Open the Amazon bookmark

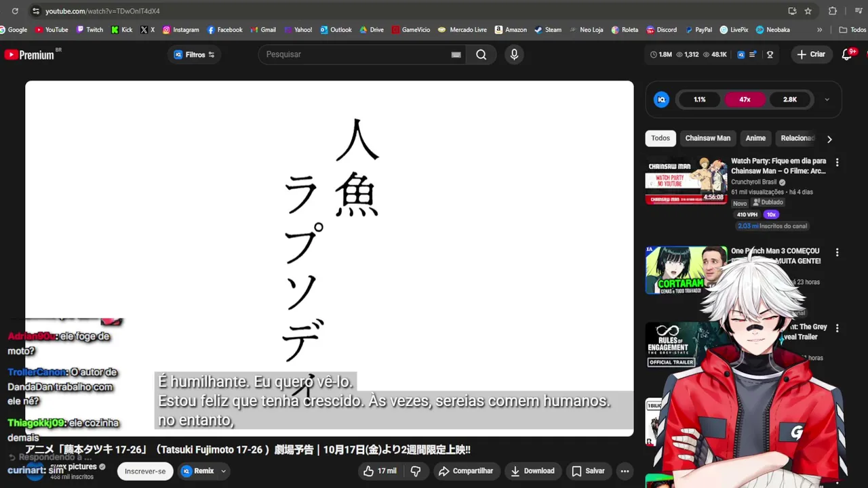tap(511, 30)
